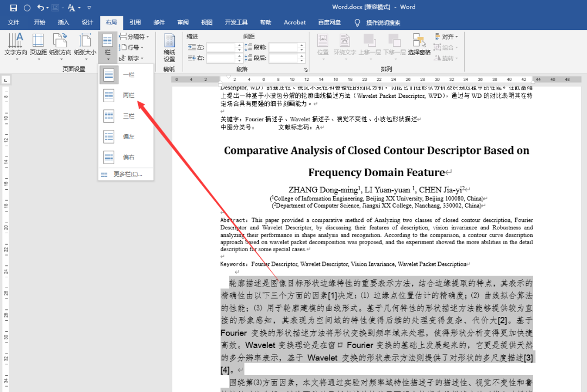The height and width of the screenshot is (392, 587).
Task: Switch to the 插入 ribbon tab
Action: 64,22
